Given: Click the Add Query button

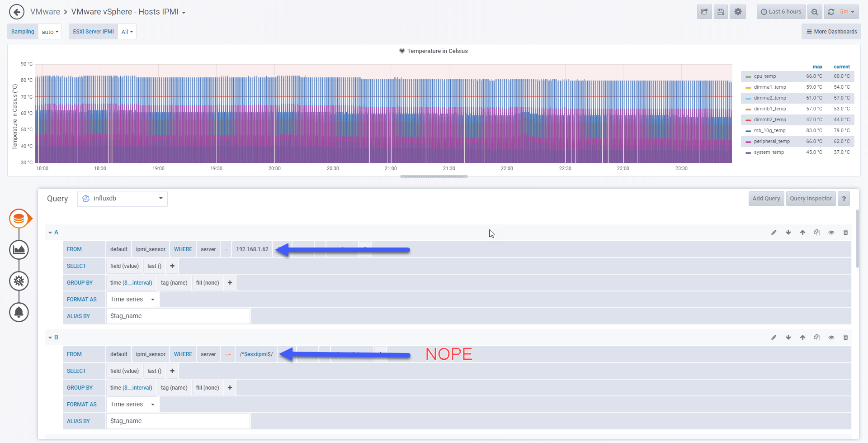Looking at the screenshot, I should coord(766,199).
